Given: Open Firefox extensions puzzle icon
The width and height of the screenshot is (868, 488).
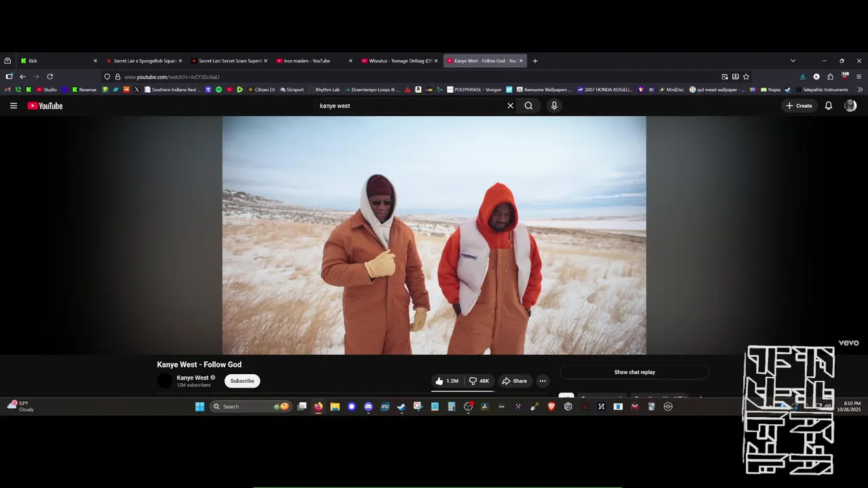Looking at the screenshot, I should coord(830,77).
